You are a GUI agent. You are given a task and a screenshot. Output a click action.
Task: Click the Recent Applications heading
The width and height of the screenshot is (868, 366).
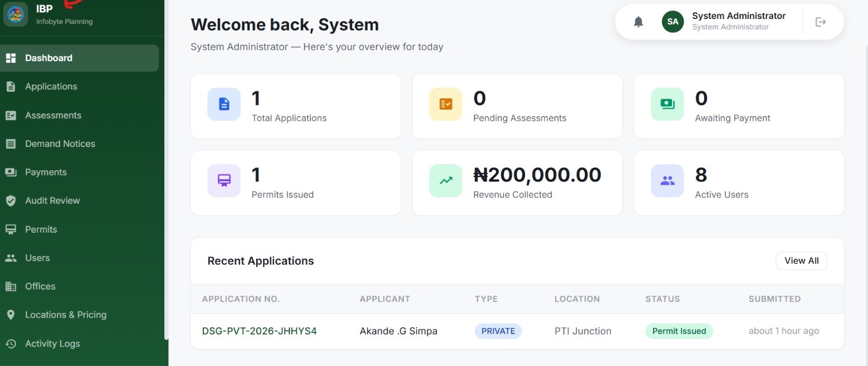(x=260, y=261)
